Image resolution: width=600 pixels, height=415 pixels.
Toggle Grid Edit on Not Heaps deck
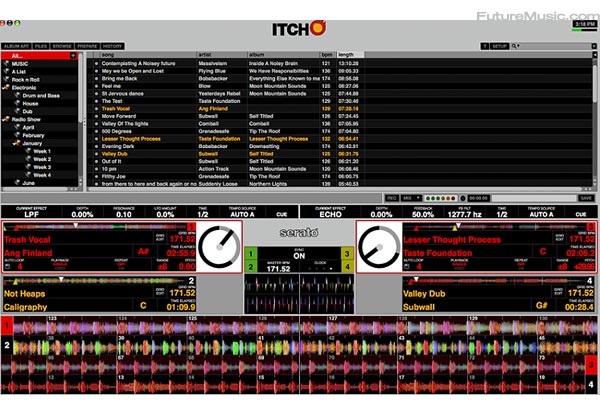point(160,291)
